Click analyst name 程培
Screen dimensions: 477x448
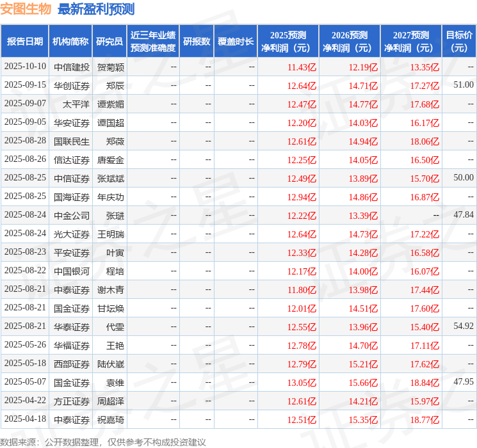[x=115, y=271]
